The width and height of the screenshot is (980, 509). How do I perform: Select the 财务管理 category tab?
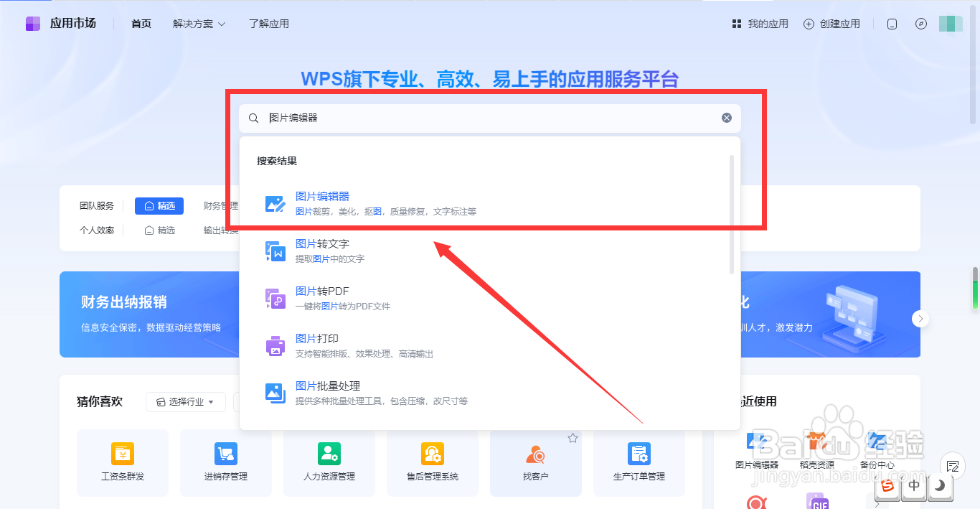(x=220, y=206)
